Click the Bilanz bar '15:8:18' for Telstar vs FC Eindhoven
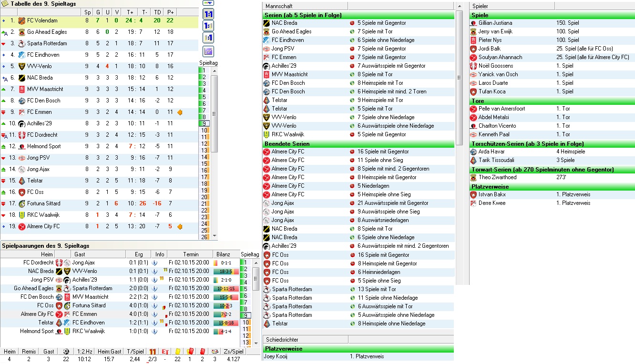The height and width of the screenshot is (364, 635). tap(225, 323)
